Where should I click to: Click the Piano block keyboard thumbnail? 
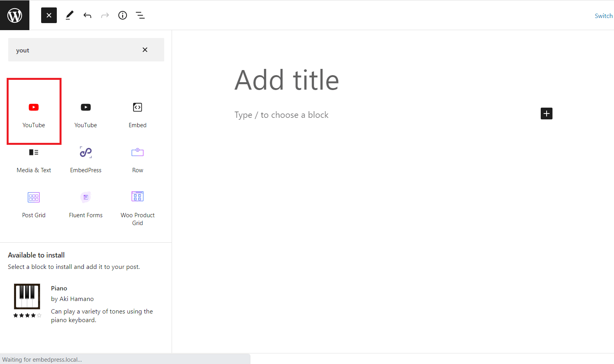27,296
